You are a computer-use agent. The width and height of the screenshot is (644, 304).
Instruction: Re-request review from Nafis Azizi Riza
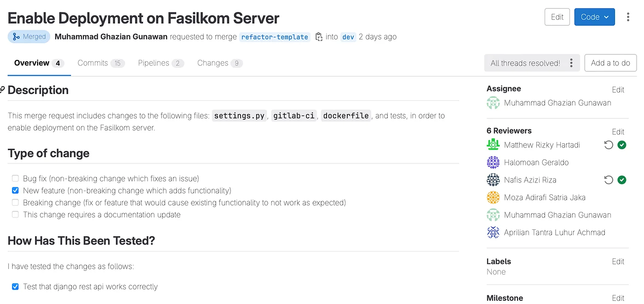(609, 180)
